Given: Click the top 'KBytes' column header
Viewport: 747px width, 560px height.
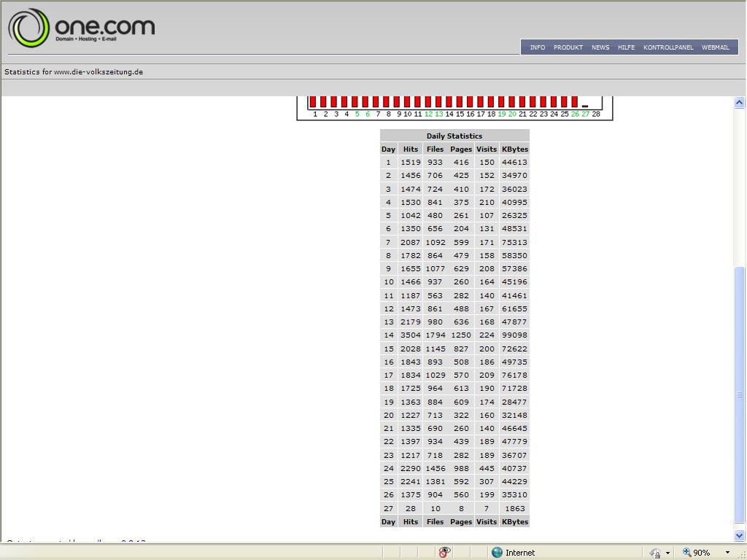Looking at the screenshot, I should click(x=514, y=149).
